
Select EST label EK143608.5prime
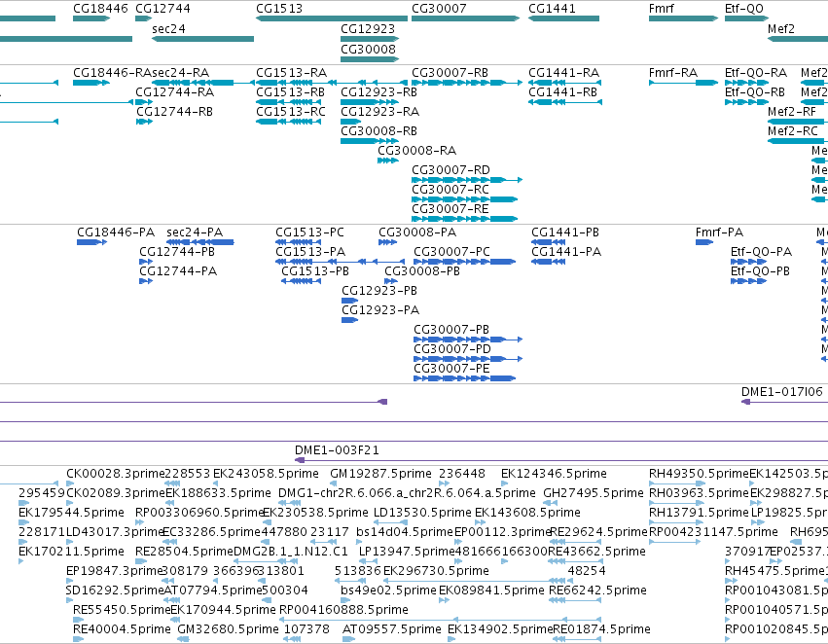527,513
